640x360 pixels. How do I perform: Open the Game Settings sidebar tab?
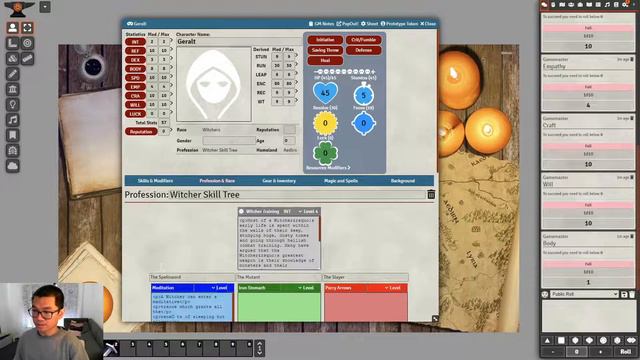[625, 4]
